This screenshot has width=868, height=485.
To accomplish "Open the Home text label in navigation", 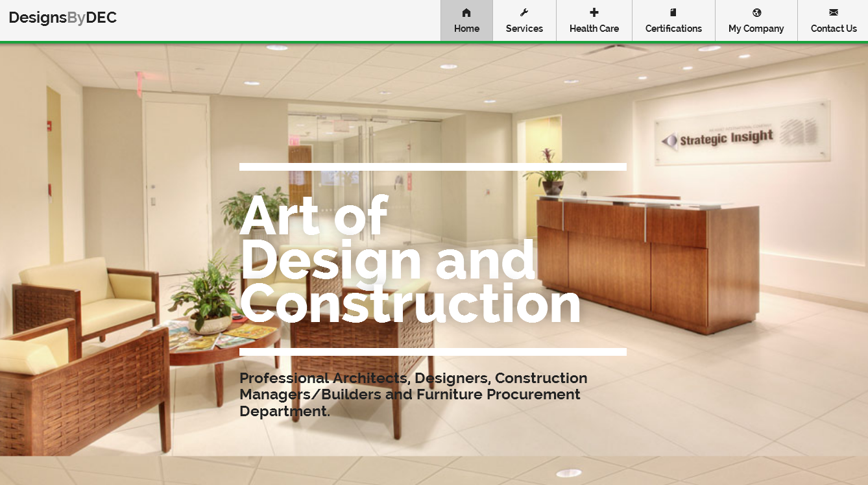I will coord(466,29).
